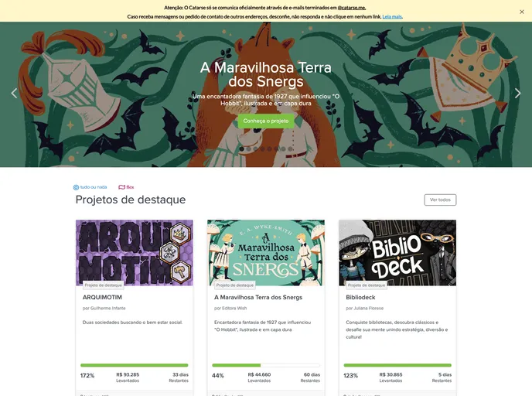
Task: Open the ARQUIMOTIM project thumbnail
Action: (135, 253)
